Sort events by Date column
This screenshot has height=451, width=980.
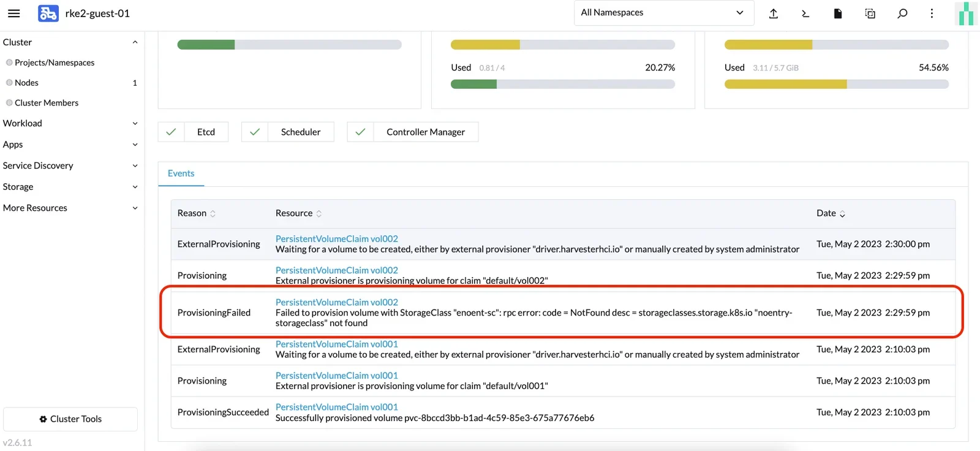pyautogui.click(x=831, y=213)
